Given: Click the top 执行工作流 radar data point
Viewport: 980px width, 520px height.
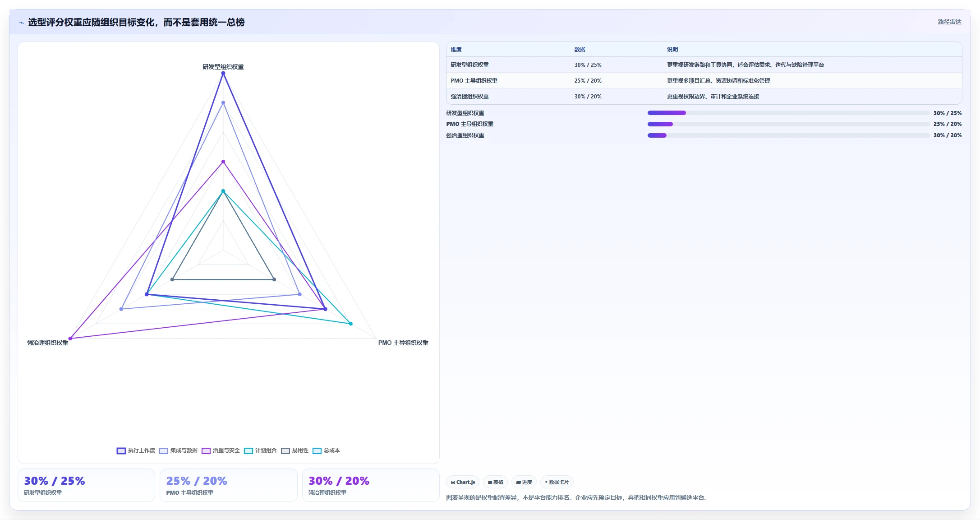Looking at the screenshot, I should 223,73.
